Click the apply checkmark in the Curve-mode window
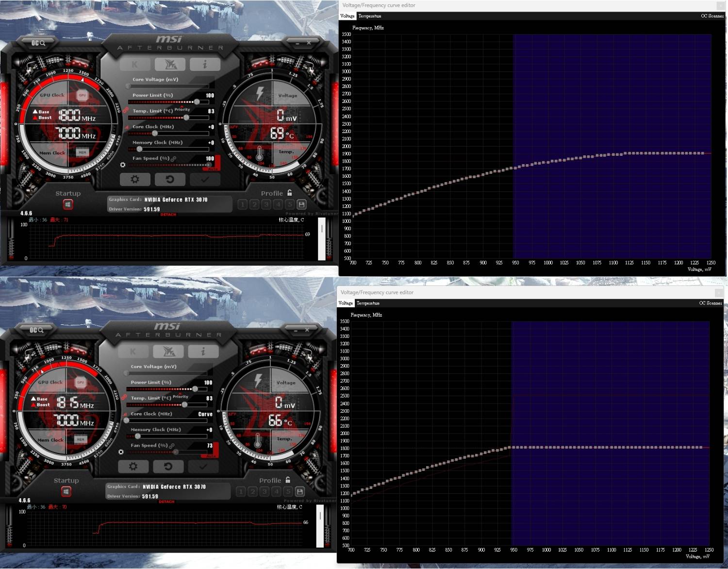Viewport: 728px width, 569px height. click(203, 467)
